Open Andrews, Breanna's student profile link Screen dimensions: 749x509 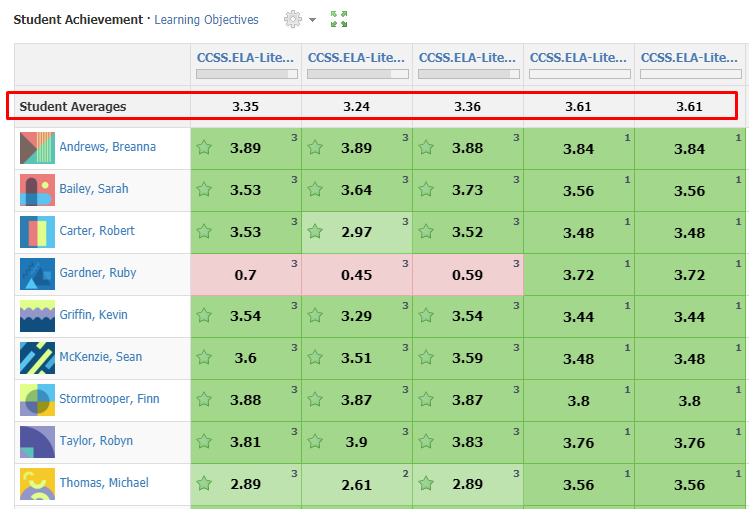[107, 147]
